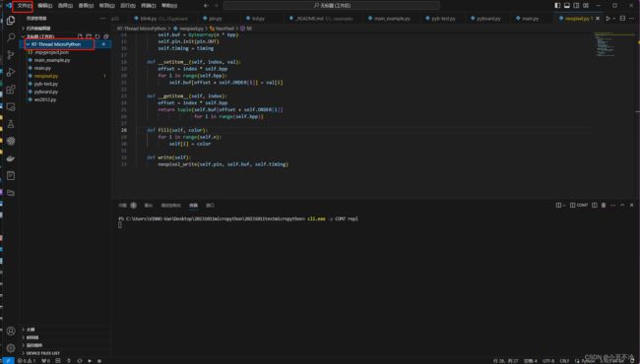Run Python file with play button

click(608, 19)
